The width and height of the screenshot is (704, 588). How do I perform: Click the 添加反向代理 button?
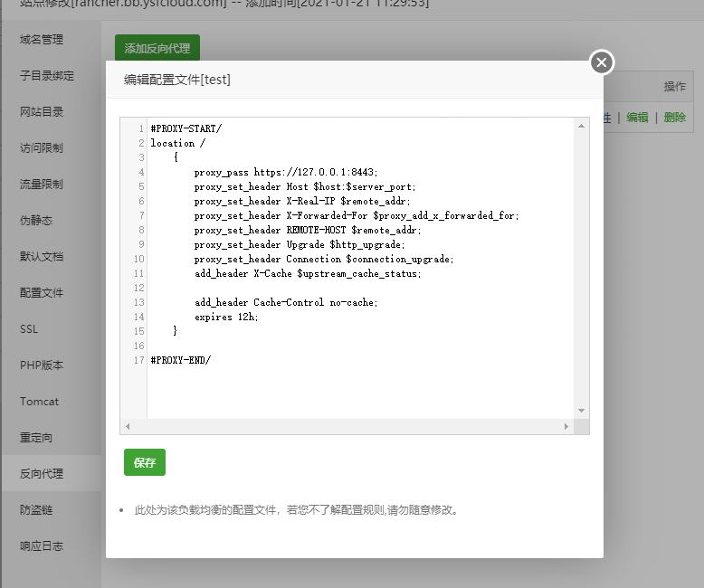pyautogui.click(x=157, y=48)
